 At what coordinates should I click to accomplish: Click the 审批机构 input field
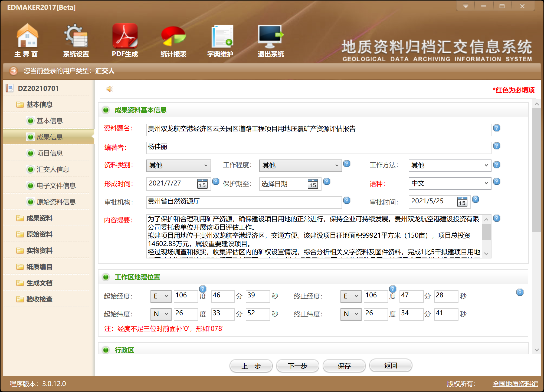244,202
